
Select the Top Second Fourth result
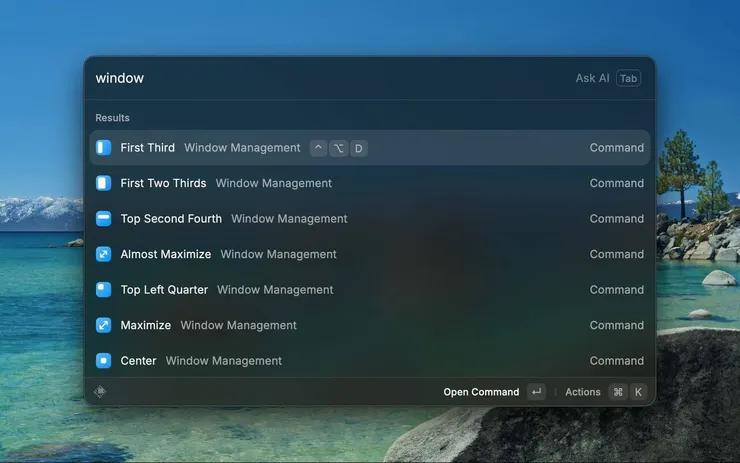click(370, 219)
